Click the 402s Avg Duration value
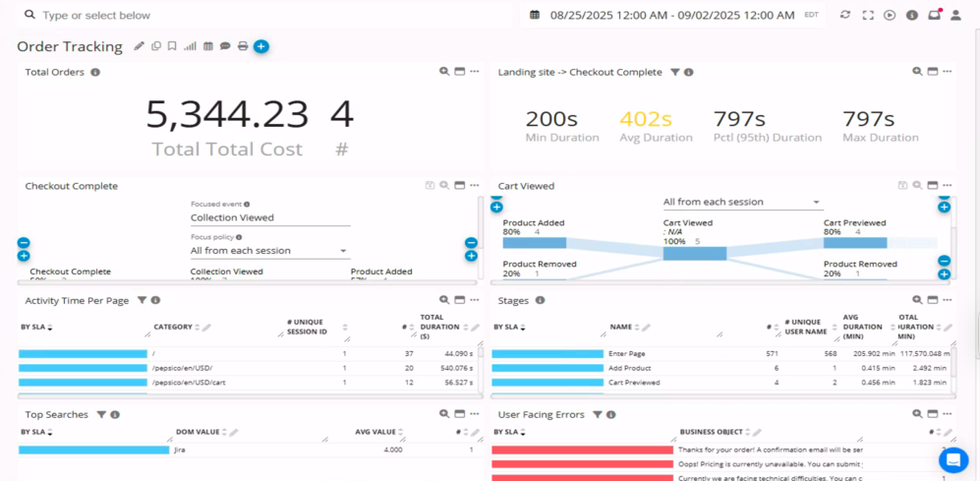980x481 pixels. click(x=646, y=118)
